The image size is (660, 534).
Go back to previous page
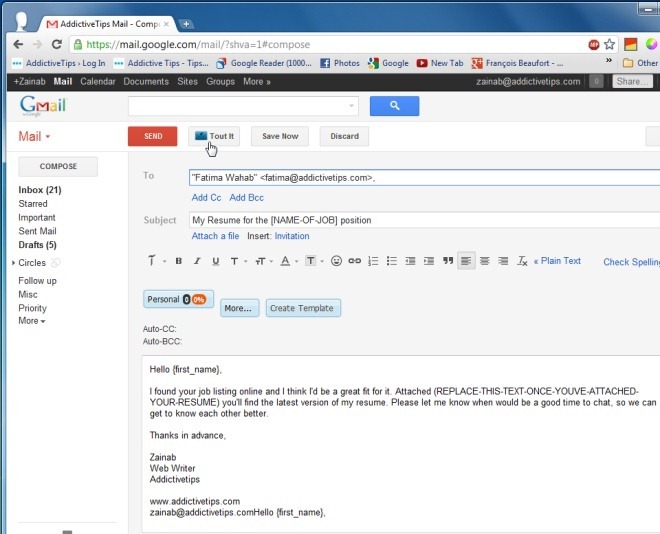click(18, 44)
